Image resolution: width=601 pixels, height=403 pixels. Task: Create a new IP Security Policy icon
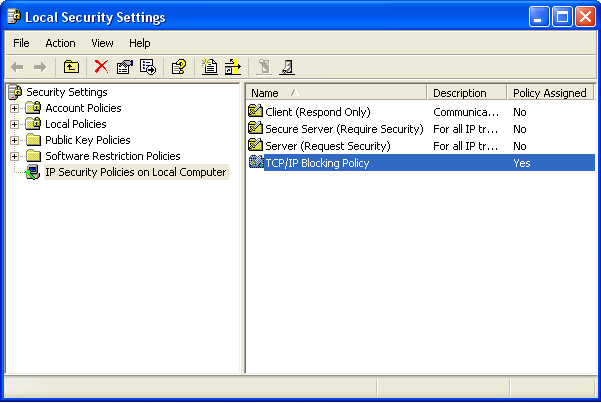[209, 67]
